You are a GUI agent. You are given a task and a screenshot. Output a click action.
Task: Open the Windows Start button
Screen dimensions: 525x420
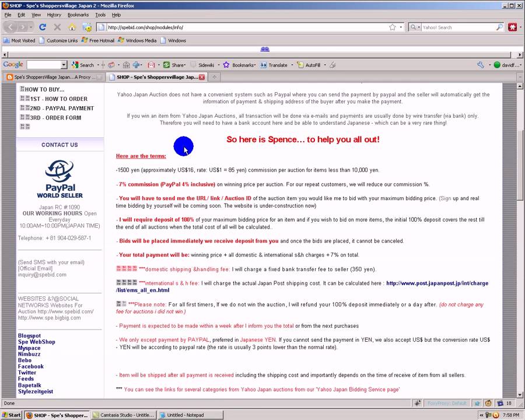[x=12, y=415]
